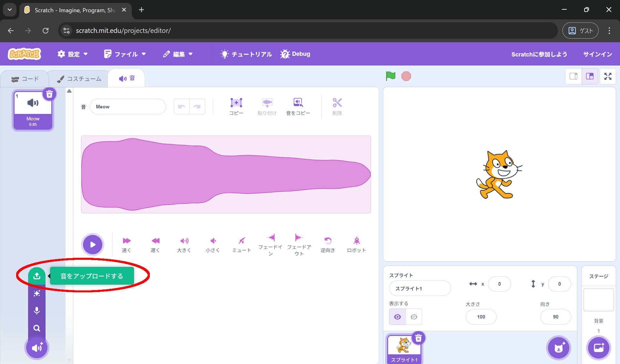
Task: Expand the 編集 dropdown menu
Action: tap(178, 54)
